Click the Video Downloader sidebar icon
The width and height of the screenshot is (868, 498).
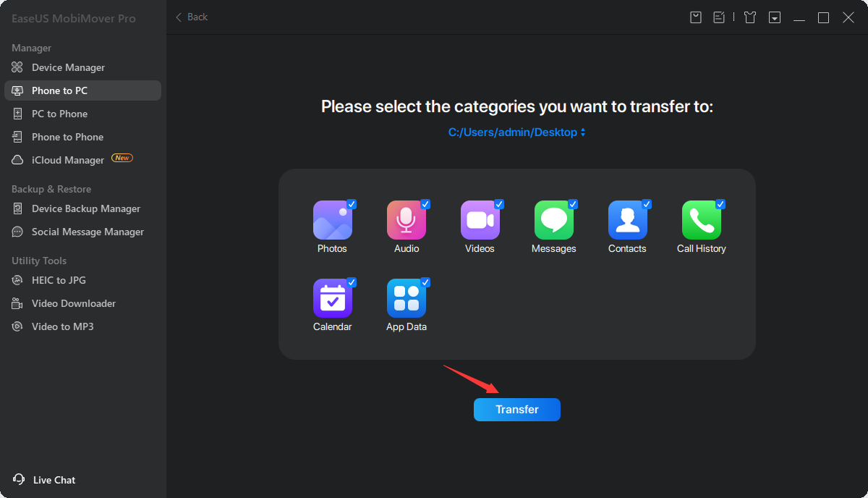pyautogui.click(x=17, y=303)
